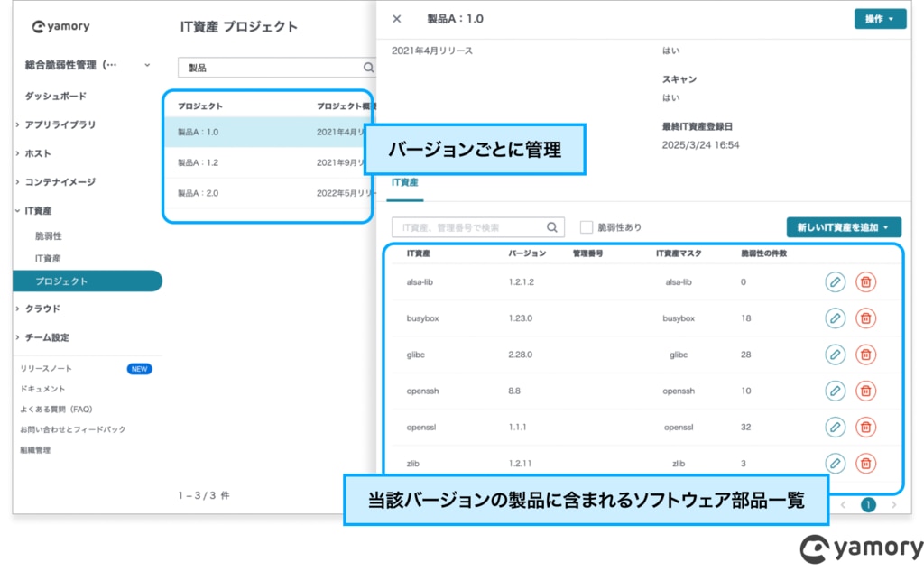Select the IT資産 tab in detail panel
This screenshot has height=571, width=924.
click(x=405, y=183)
